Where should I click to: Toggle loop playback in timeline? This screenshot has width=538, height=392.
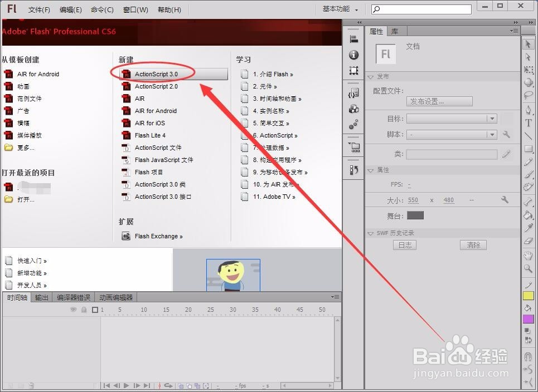pyautogui.click(x=168, y=386)
